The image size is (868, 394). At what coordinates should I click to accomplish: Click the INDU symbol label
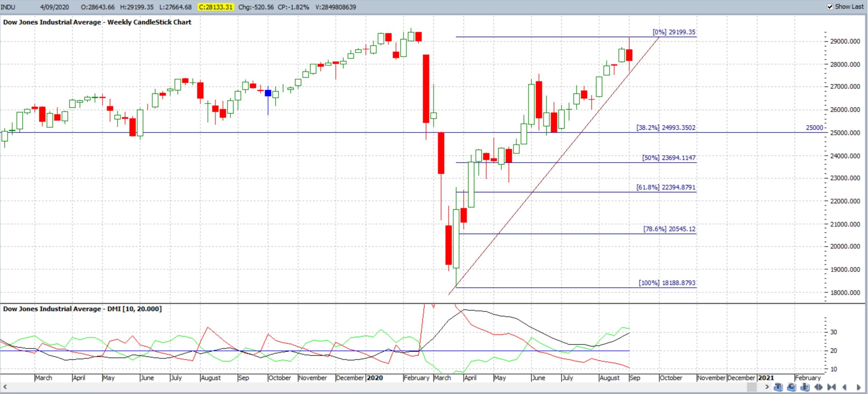tap(8, 7)
